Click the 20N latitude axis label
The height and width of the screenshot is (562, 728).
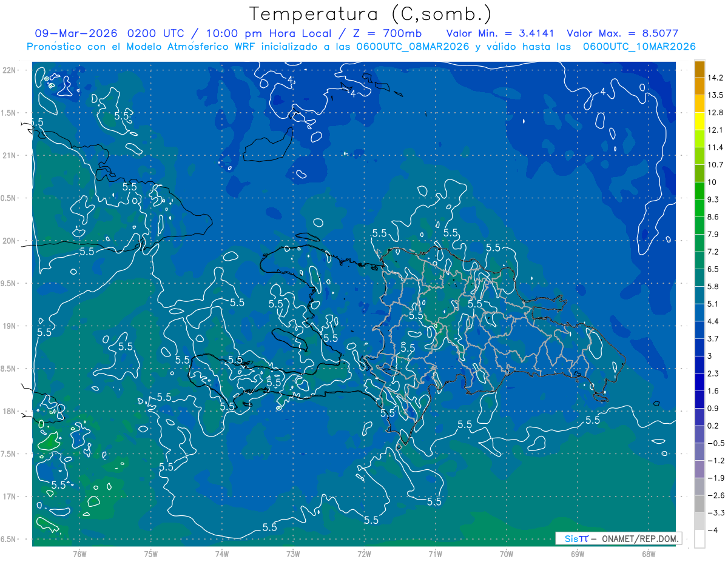tap(9, 241)
